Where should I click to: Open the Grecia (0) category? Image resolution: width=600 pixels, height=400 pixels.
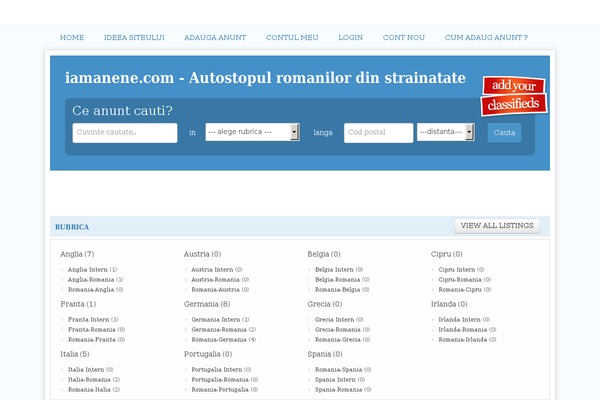pyautogui.click(x=324, y=304)
